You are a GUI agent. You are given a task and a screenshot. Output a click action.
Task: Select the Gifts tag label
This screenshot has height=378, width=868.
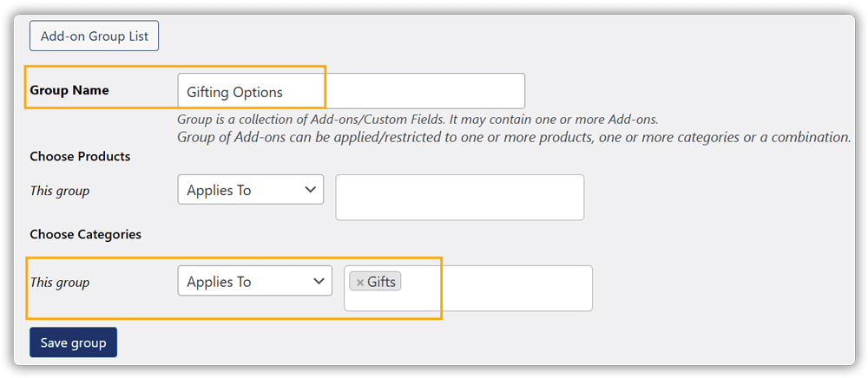point(381,282)
